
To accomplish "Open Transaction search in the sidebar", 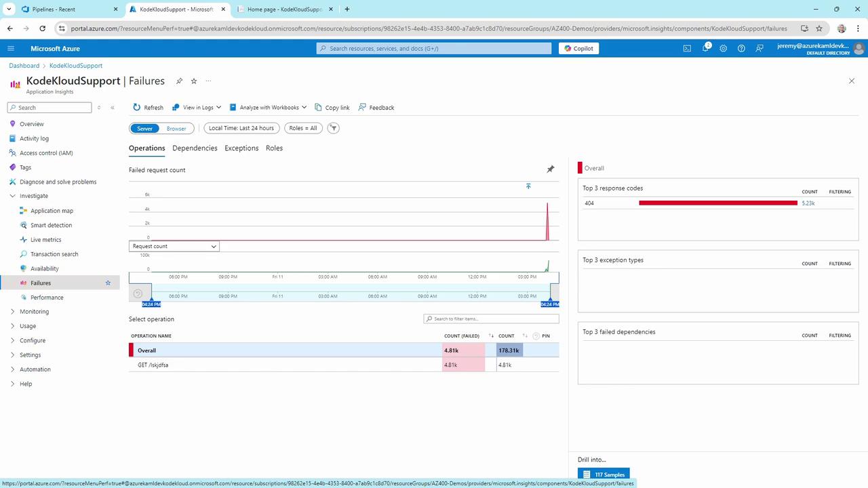I will (x=54, y=254).
